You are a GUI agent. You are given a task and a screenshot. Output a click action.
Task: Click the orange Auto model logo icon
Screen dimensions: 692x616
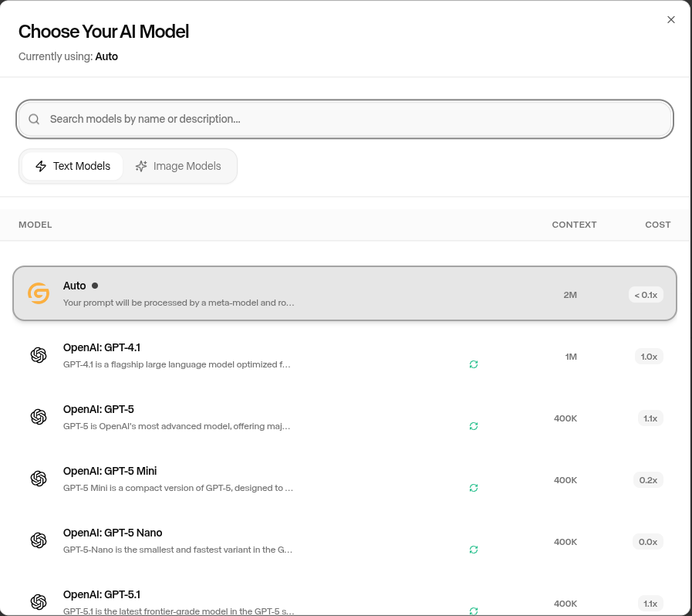tap(38, 293)
